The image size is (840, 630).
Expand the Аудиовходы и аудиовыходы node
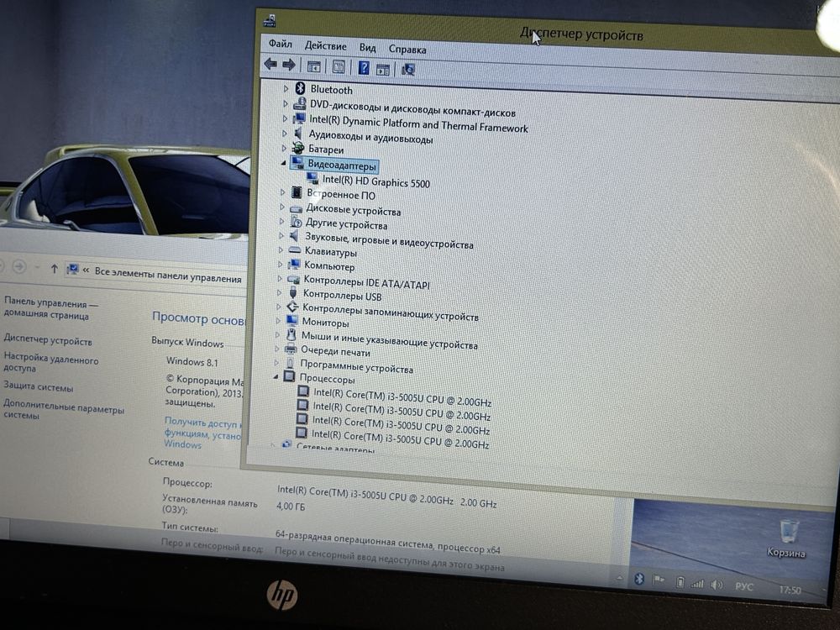coord(284,133)
